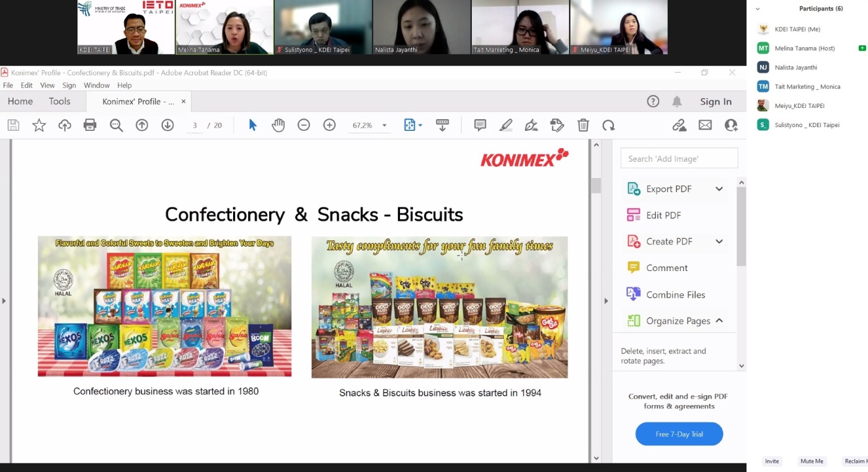Print the document using printer icon
Screen dimensions: 868x472
pyautogui.click(x=90, y=125)
